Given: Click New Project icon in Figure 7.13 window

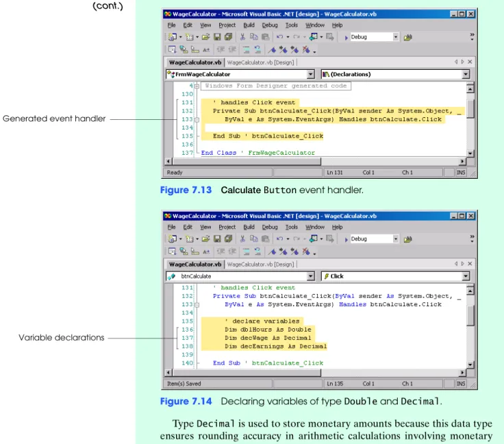Looking at the screenshot, I should tap(173, 37).
